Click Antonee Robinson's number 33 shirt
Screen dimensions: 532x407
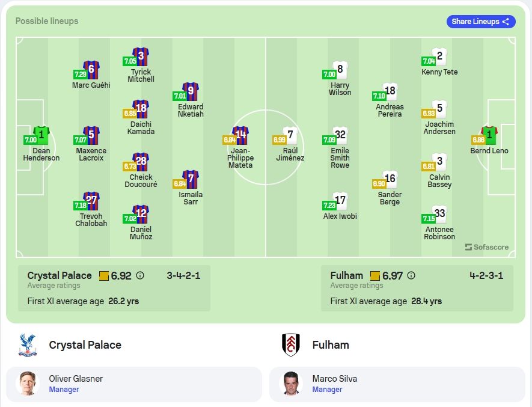[439, 214]
